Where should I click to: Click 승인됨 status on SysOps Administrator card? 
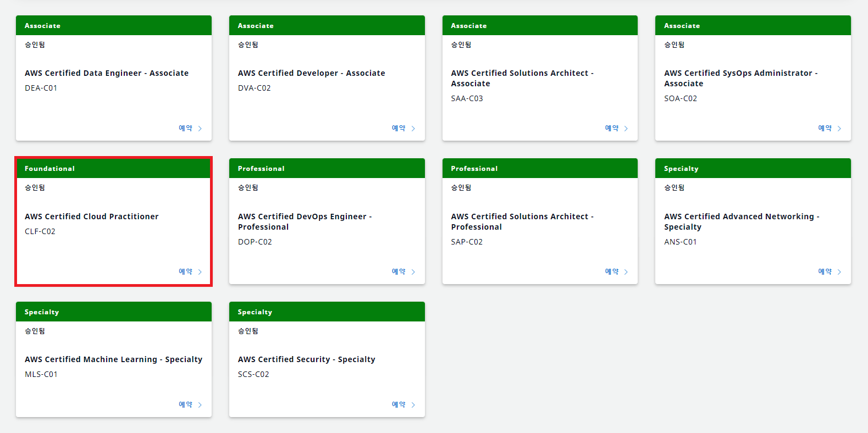[x=675, y=45]
